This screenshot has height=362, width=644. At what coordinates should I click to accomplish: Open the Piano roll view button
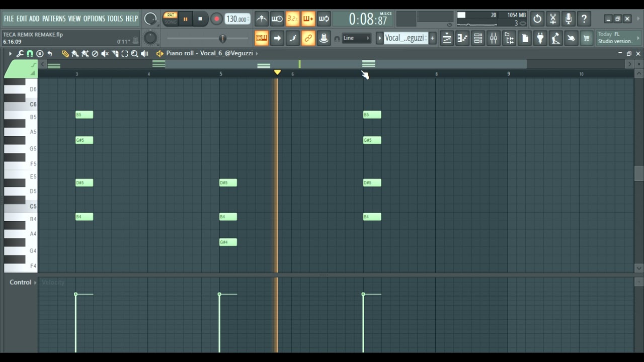point(462,38)
